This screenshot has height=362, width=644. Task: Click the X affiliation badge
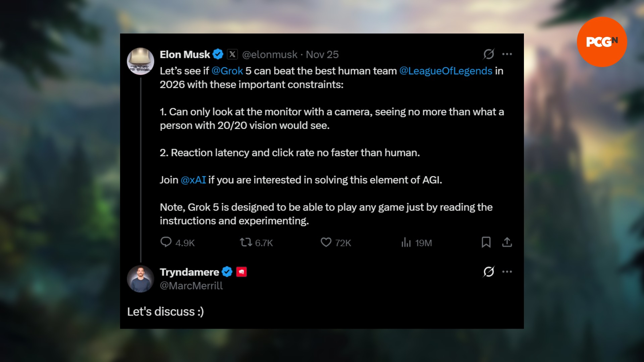[232, 54]
